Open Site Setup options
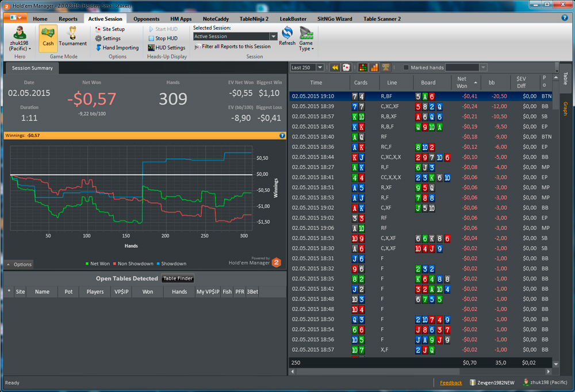This screenshot has width=575, height=392. [110, 29]
